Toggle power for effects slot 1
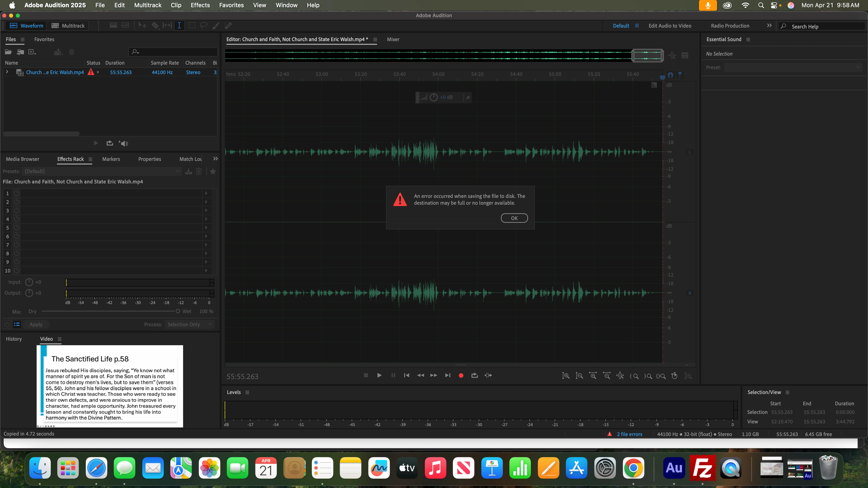The width and height of the screenshot is (868, 488). [x=17, y=193]
